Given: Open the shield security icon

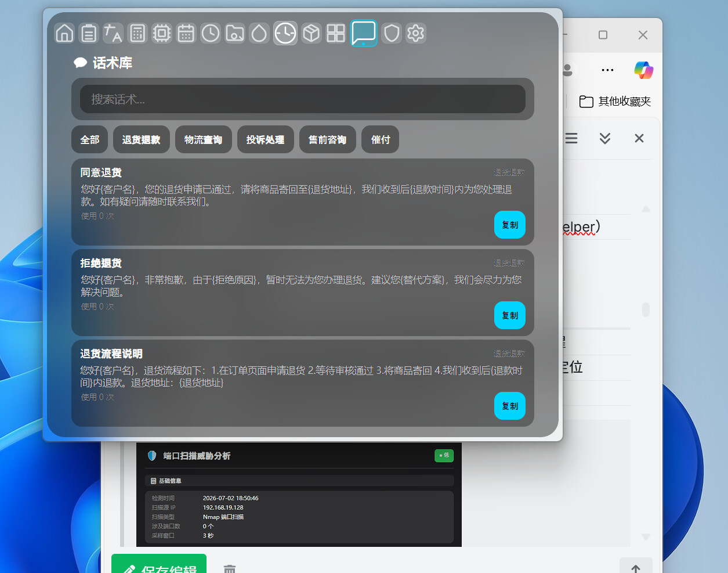Looking at the screenshot, I should (392, 33).
